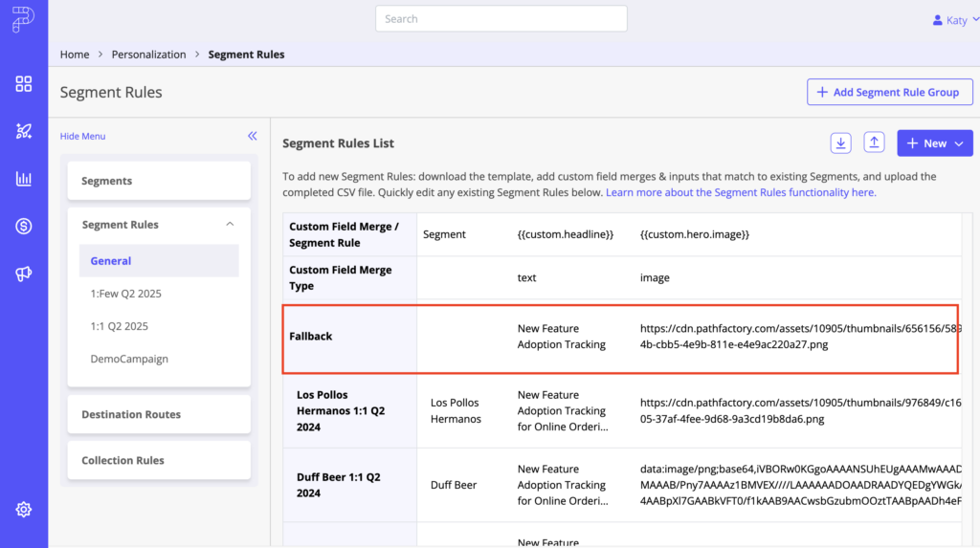This screenshot has height=548, width=980.
Task: Open Destination Routes menu item
Action: pos(159,414)
